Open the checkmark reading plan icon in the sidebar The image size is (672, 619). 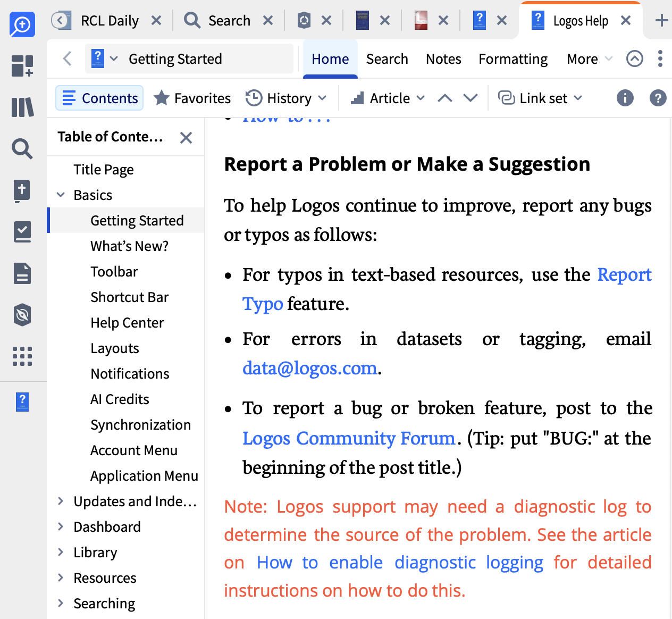(x=22, y=232)
